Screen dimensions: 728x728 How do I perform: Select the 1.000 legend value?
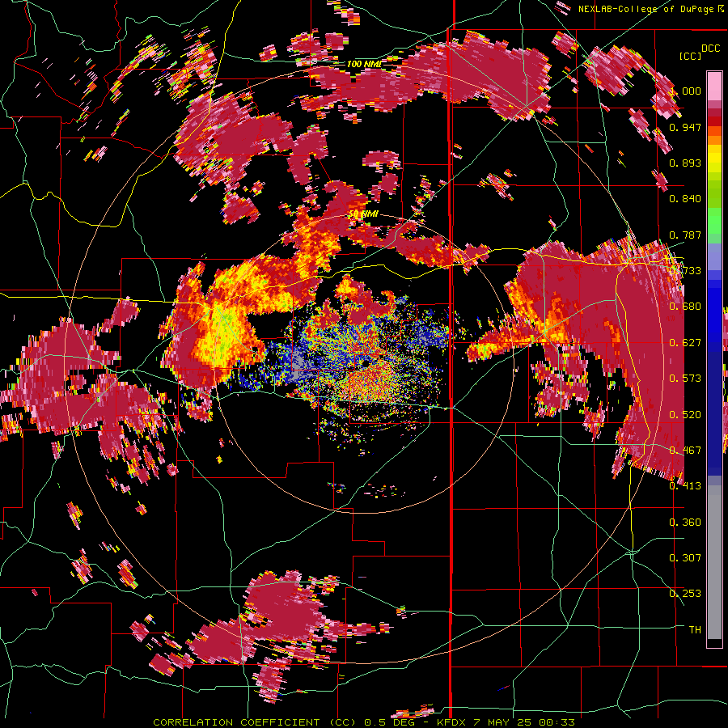click(x=686, y=91)
